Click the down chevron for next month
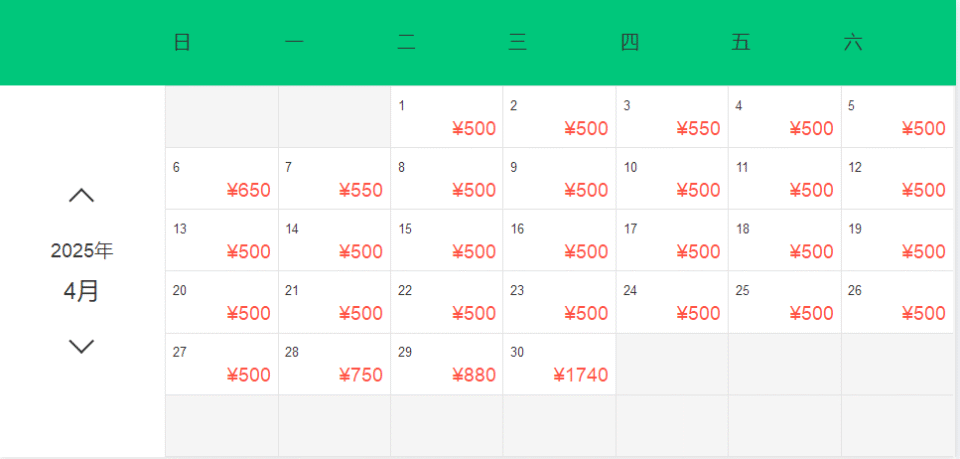Screen dimensions: 960x459 (81, 346)
